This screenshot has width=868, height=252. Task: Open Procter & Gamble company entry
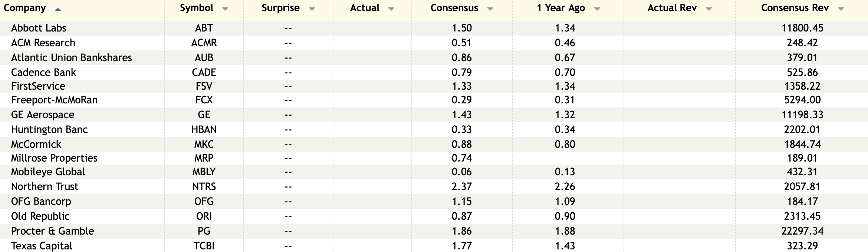pyautogui.click(x=52, y=231)
